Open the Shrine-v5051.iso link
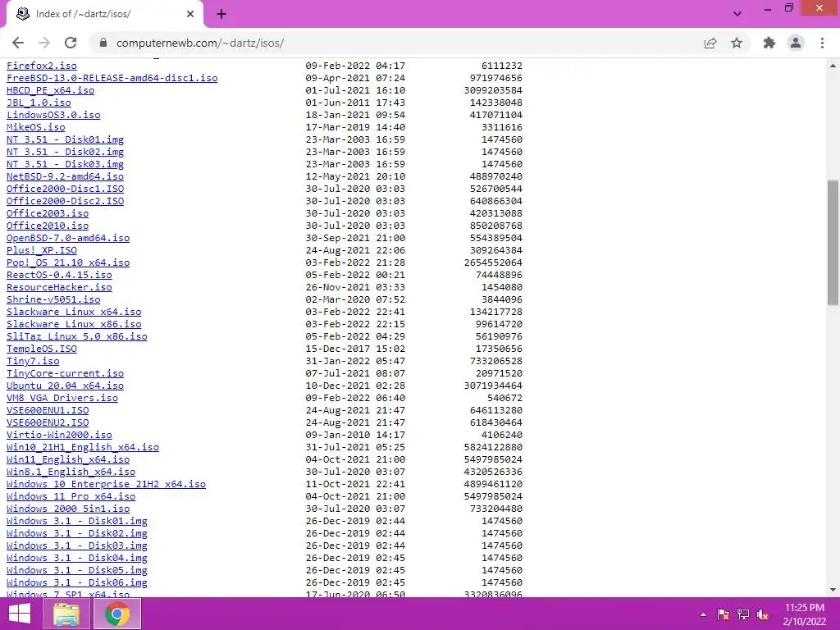The height and width of the screenshot is (630, 840). coord(53,299)
